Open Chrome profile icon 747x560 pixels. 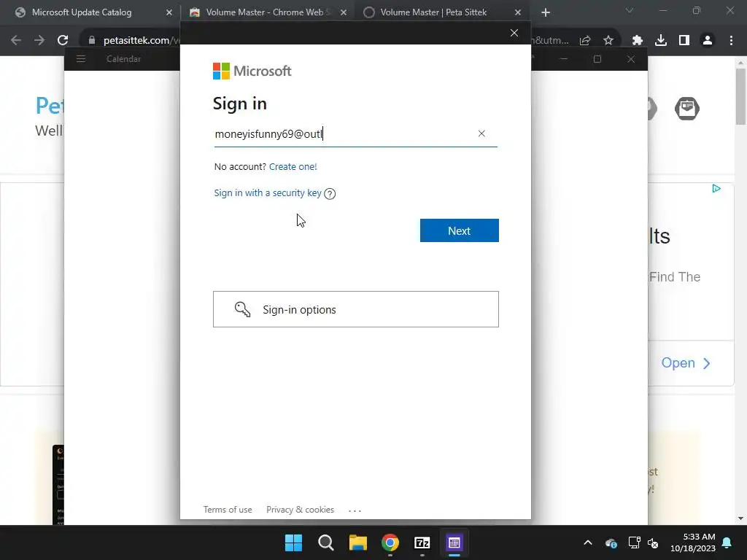tap(708, 41)
